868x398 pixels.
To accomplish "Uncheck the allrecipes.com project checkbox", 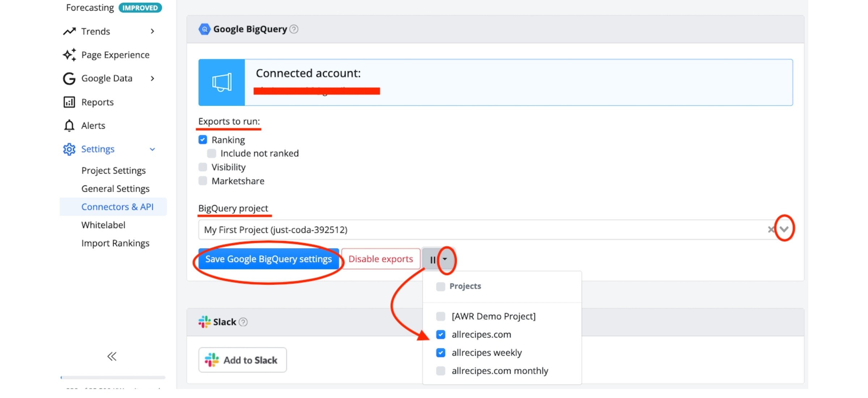I will (x=441, y=334).
